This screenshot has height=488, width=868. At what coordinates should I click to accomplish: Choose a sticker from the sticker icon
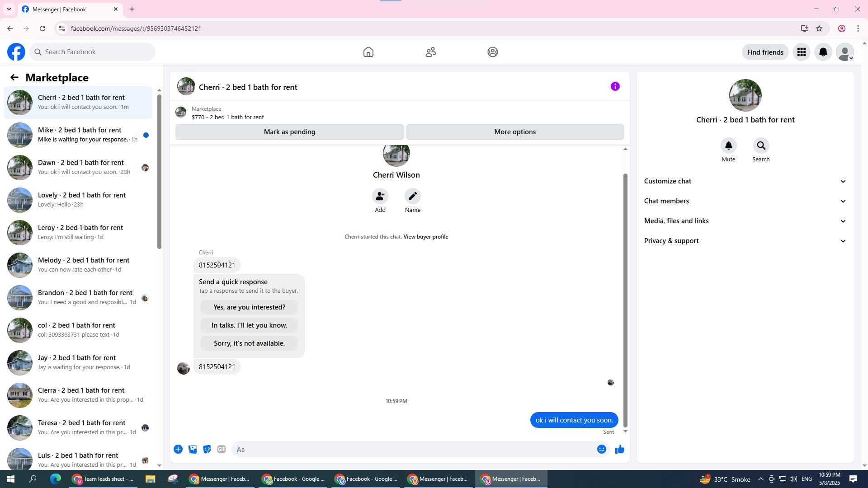pos(207,449)
